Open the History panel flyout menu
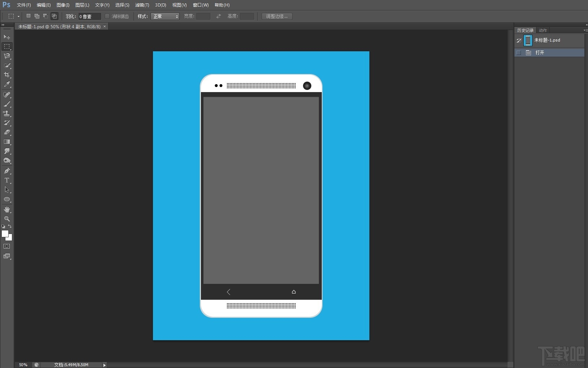Screen dimensions: 588x368 pos(585,30)
